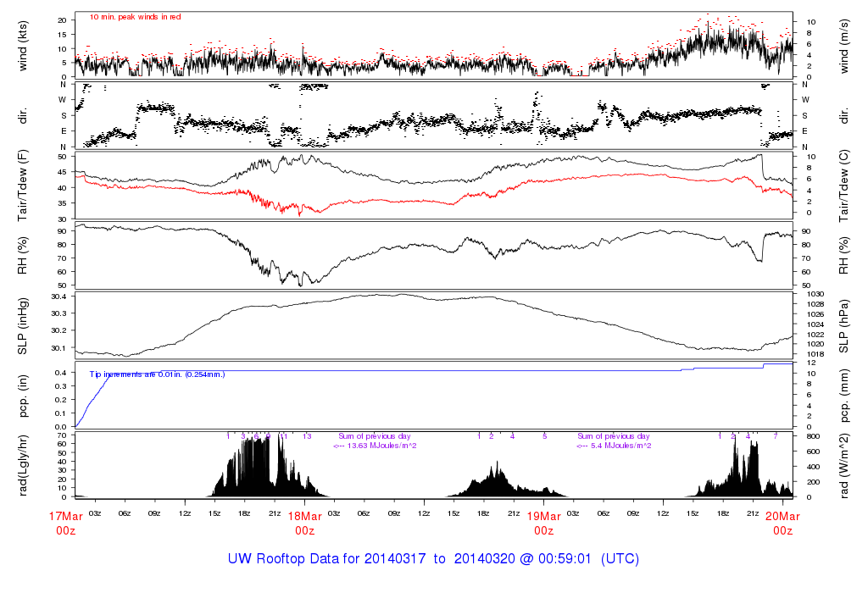Click the '20Mar 00z' date label
This screenshot has height=593, width=868.
[x=782, y=524]
